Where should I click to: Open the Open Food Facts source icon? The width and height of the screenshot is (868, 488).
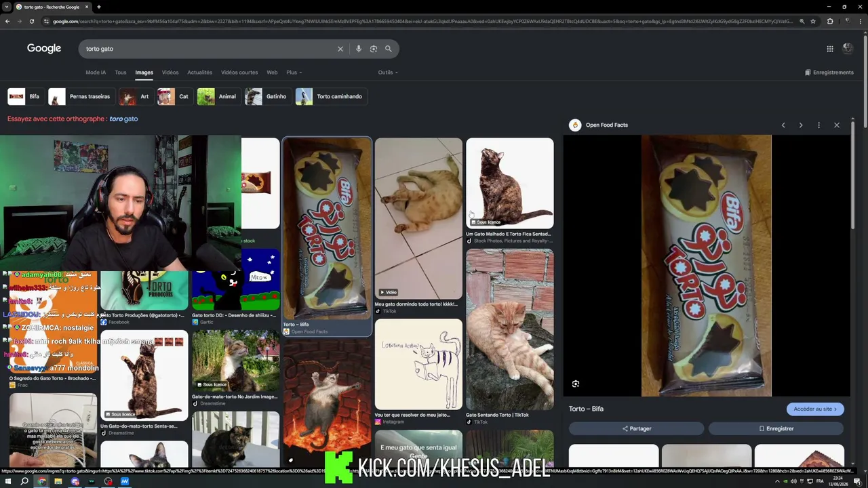pos(575,125)
